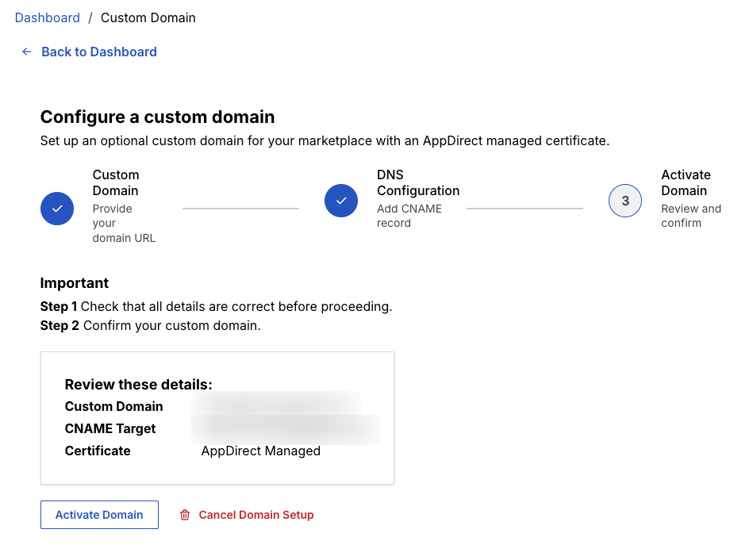Open the Dashboard breadcrumb link
753x560 pixels.
[x=47, y=17]
